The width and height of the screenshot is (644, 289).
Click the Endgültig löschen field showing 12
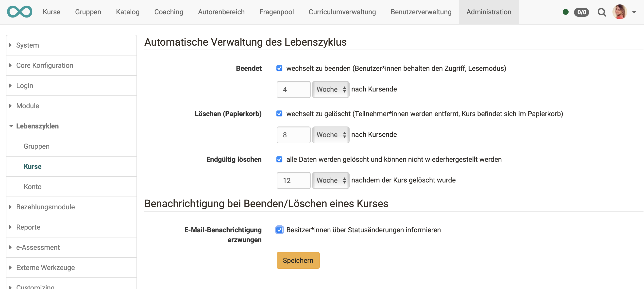tap(293, 180)
